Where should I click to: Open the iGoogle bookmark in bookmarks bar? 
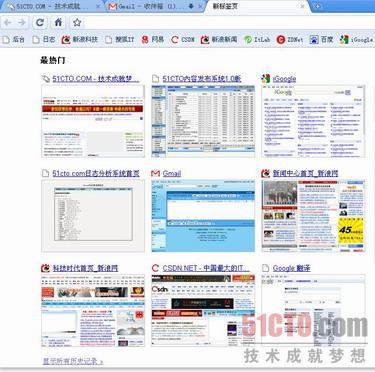(356, 39)
